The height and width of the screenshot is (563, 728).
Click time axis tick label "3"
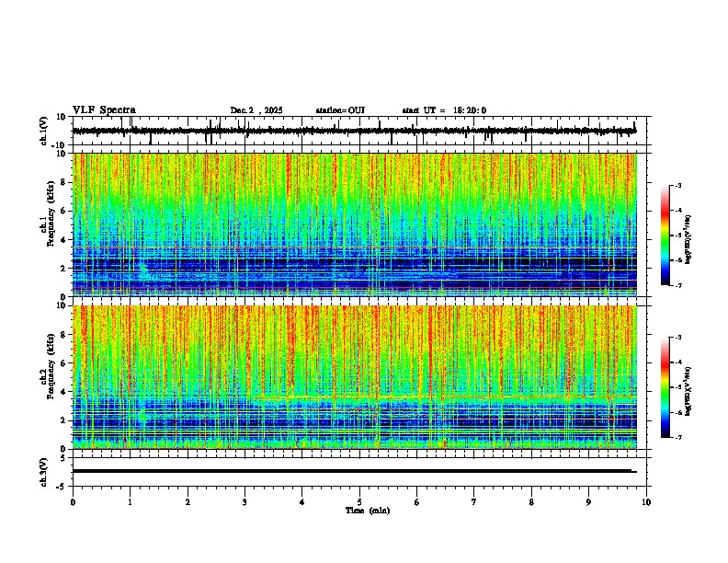pos(245,502)
